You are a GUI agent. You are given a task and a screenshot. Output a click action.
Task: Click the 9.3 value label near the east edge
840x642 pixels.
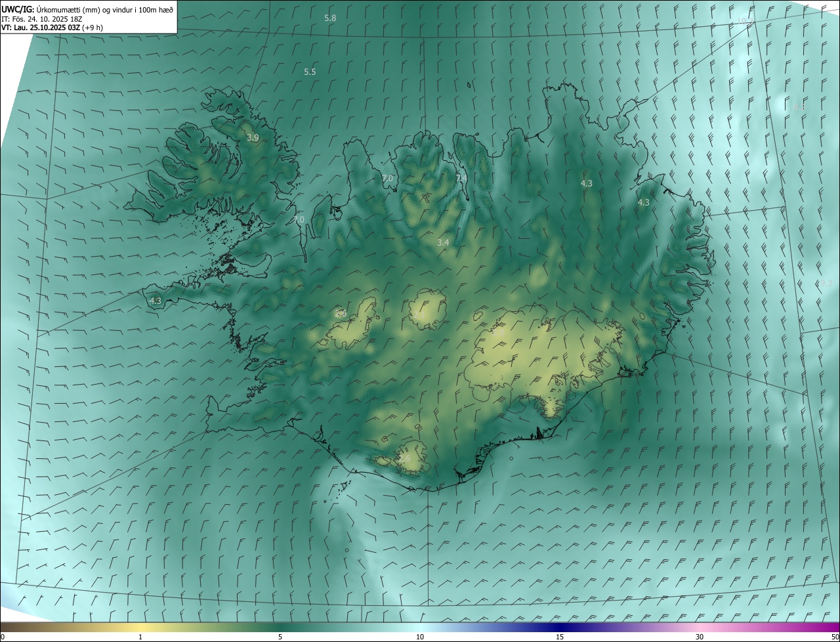[x=826, y=283]
